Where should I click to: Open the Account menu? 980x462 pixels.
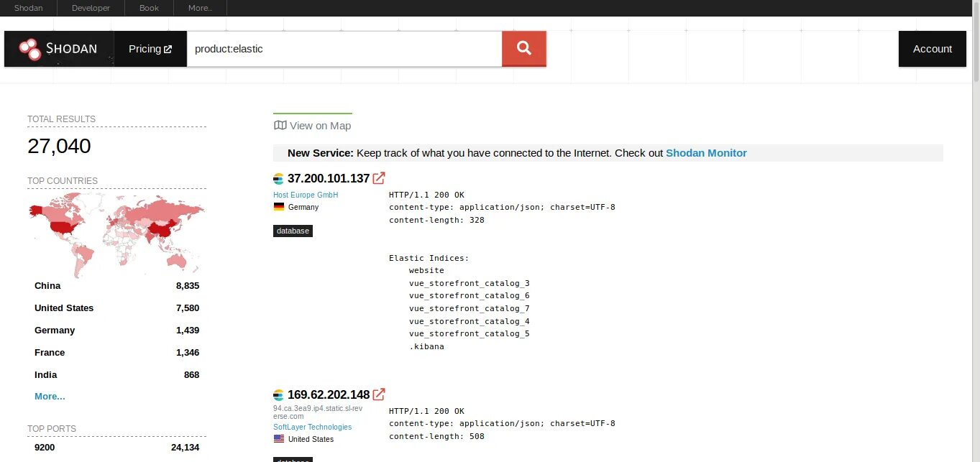[933, 49]
